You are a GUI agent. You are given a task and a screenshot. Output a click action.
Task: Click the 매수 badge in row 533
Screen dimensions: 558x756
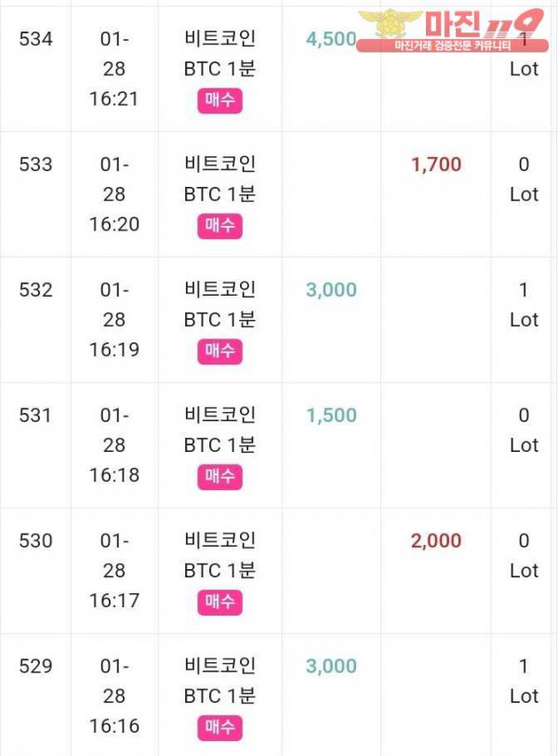[x=219, y=226]
